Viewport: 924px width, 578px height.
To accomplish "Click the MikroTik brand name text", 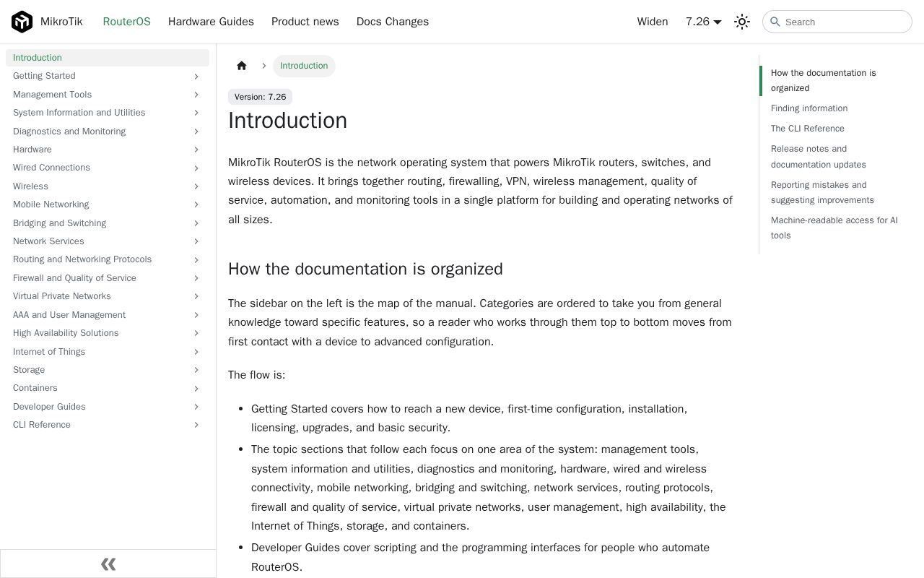I will pyautogui.click(x=61, y=22).
